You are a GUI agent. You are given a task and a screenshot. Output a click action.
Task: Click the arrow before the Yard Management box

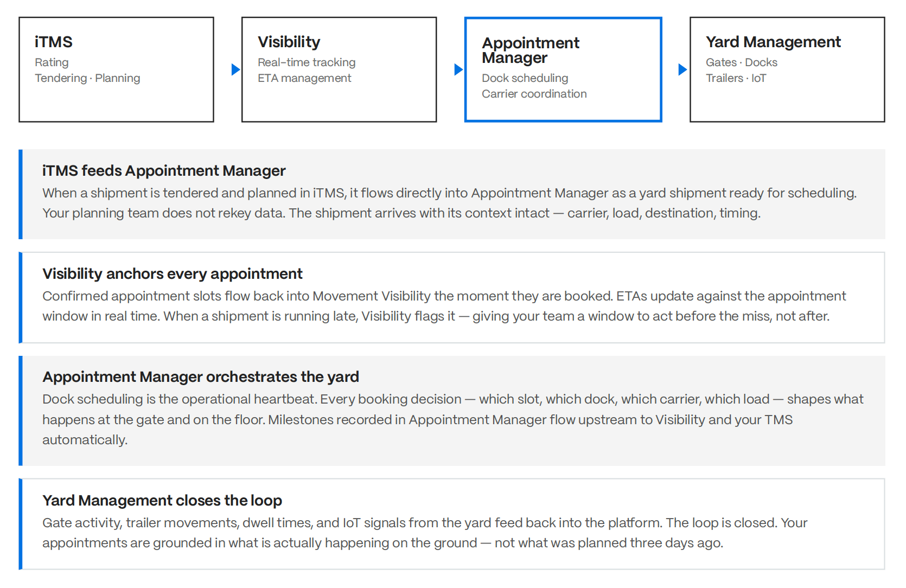click(683, 69)
